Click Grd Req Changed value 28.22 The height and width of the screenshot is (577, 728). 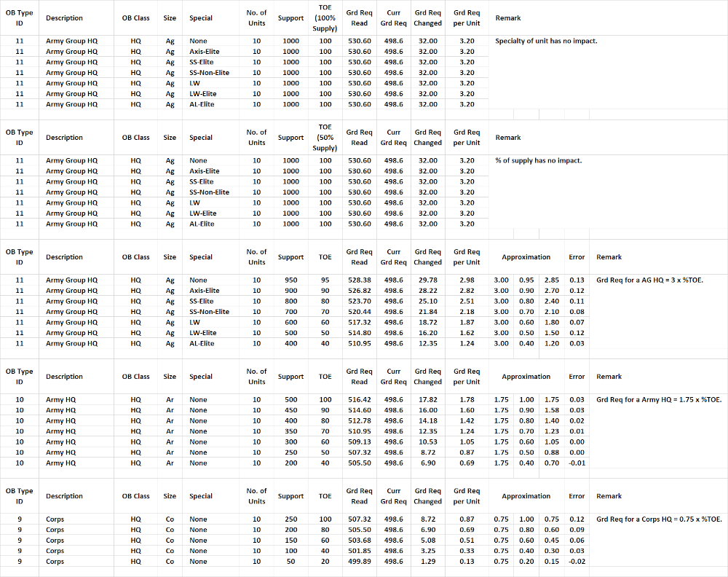click(427, 291)
